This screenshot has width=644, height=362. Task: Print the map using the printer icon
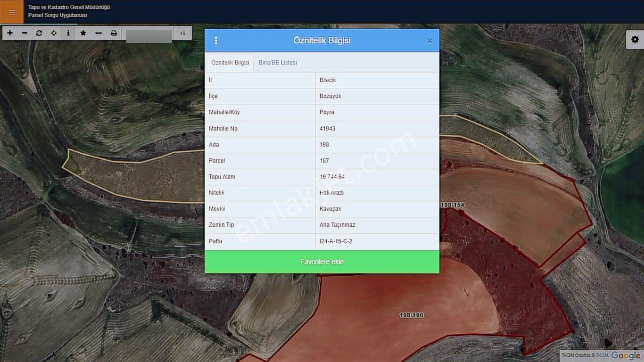pyautogui.click(x=114, y=33)
